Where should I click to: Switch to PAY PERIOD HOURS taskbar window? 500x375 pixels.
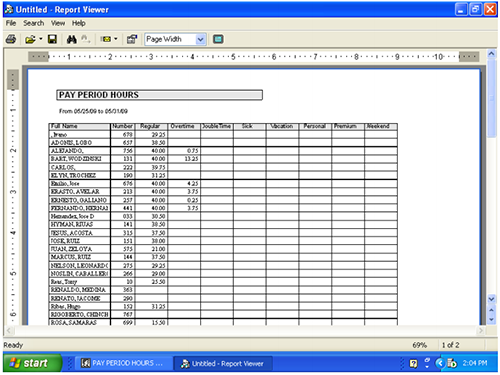(x=123, y=363)
